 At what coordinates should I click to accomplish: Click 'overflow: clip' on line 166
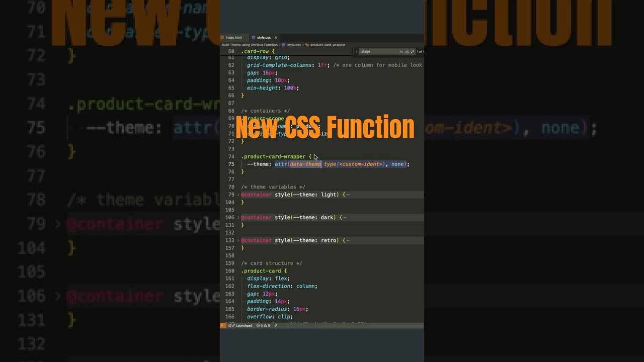[x=270, y=317]
